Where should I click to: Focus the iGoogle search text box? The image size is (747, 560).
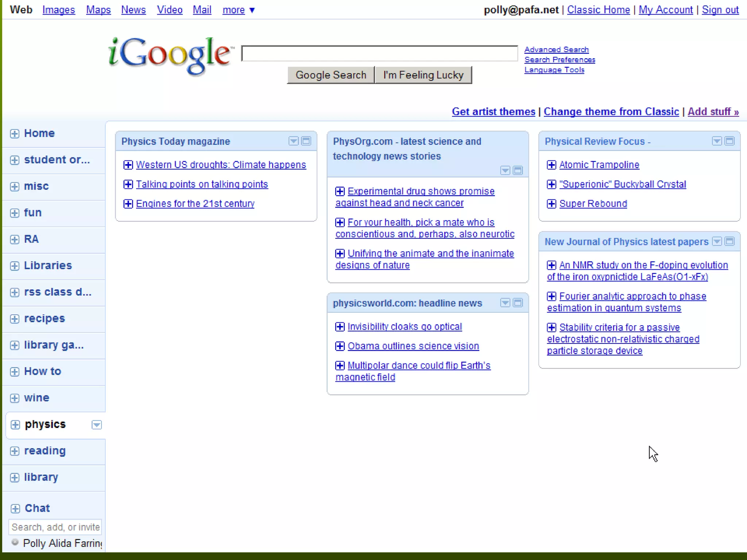click(x=379, y=54)
